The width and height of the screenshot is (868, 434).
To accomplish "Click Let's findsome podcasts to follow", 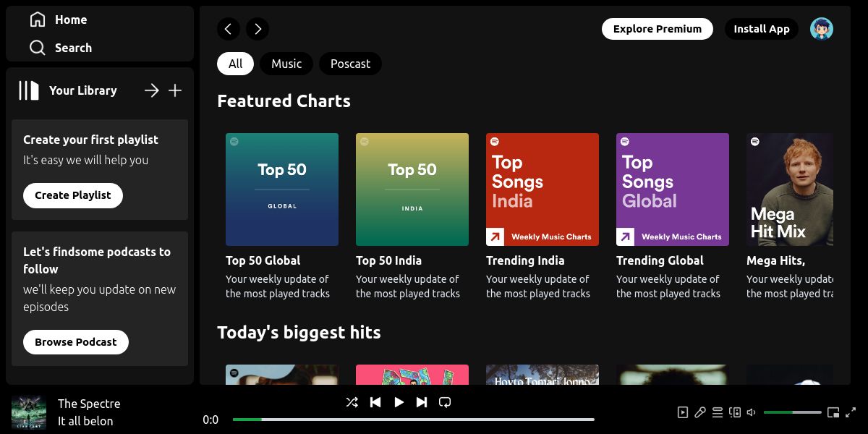I will pyautogui.click(x=97, y=260).
